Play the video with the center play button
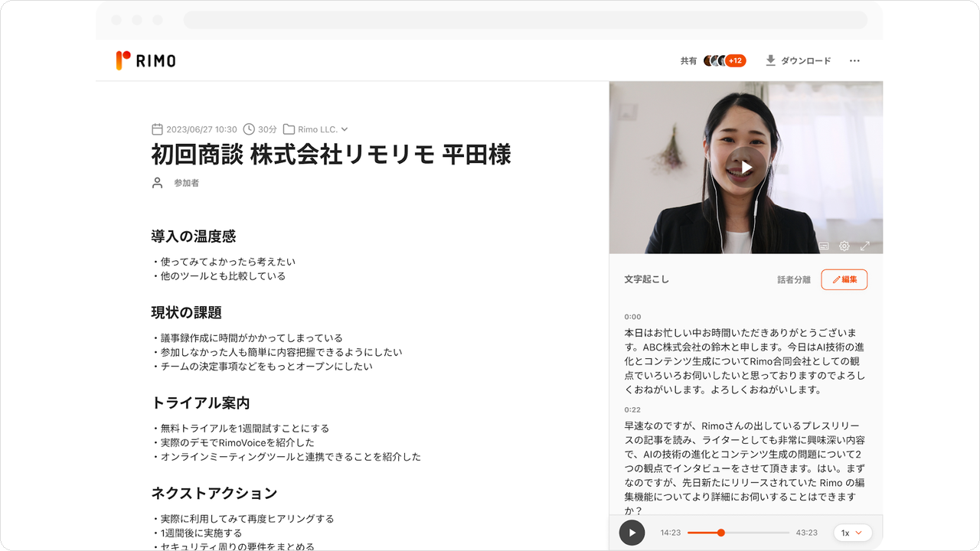980x551 pixels. (x=746, y=167)
